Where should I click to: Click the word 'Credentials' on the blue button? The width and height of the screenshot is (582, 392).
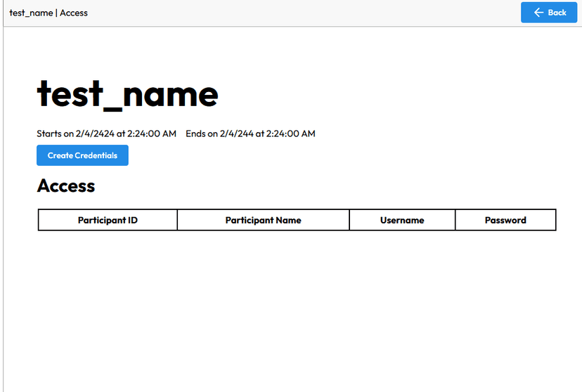[x=96, y=155]
